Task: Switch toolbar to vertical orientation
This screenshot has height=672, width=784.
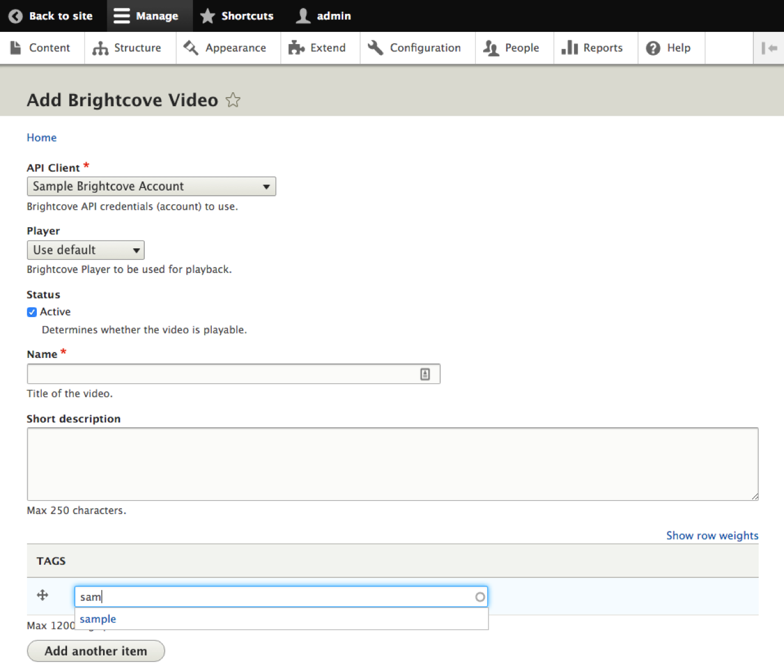Action: [x=769, y=48]
